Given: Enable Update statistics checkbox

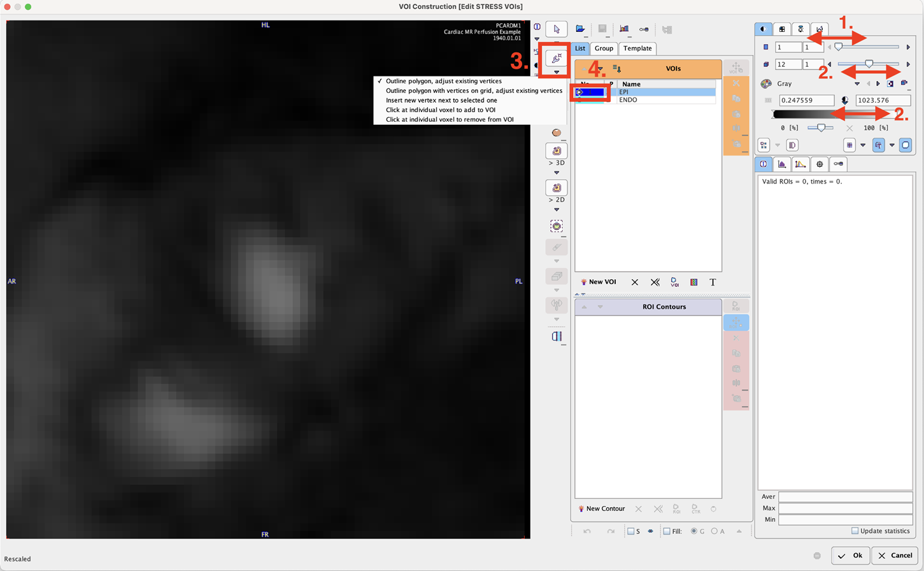Looking at the screenshot, I should point(855,531).
